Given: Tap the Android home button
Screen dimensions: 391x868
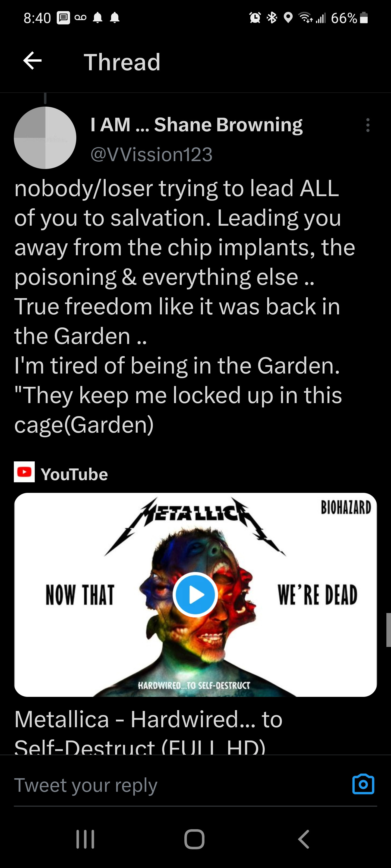Looking at the screenshot, I should pyautogui.click(x=195, y=839).
